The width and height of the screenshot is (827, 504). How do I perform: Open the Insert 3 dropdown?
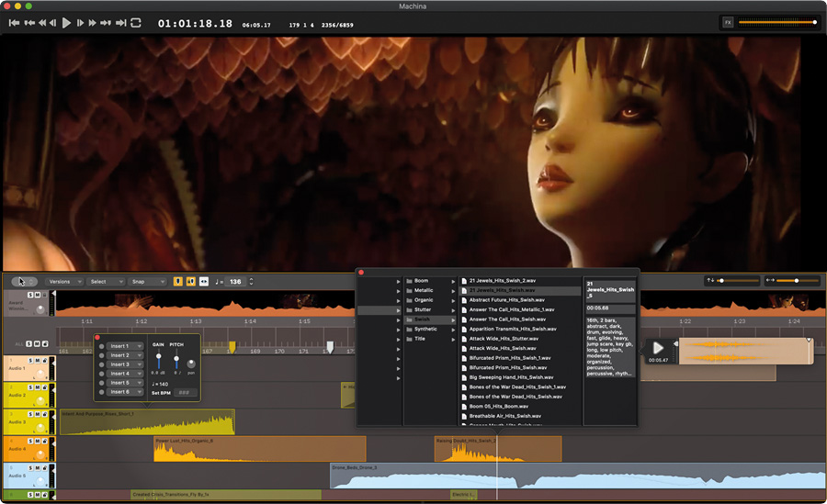point(125,364)
